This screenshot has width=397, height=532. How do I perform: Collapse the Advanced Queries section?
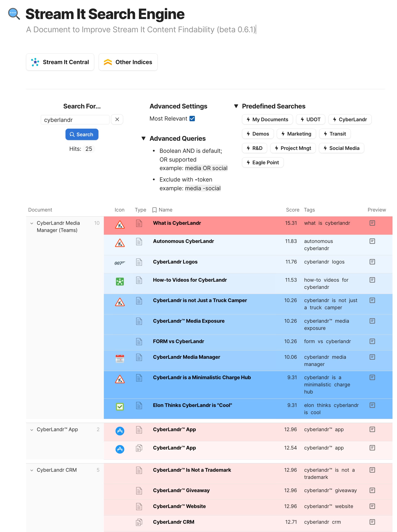tap(144, 138)
